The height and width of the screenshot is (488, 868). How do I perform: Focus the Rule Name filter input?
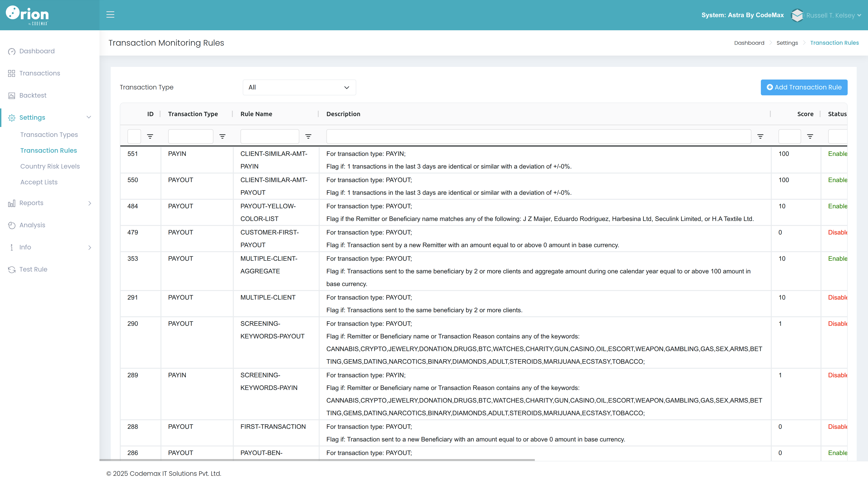[x=270, y=136]
